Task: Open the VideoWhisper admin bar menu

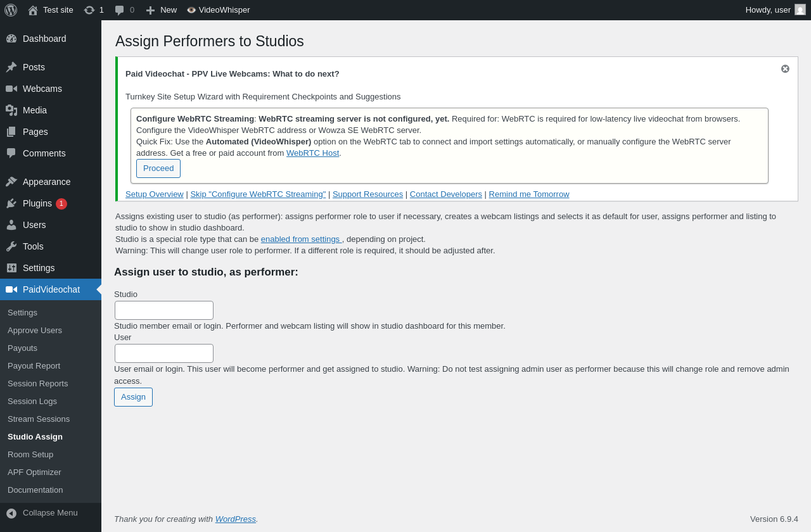Action: pyautogui.click(x=219, y=10)
